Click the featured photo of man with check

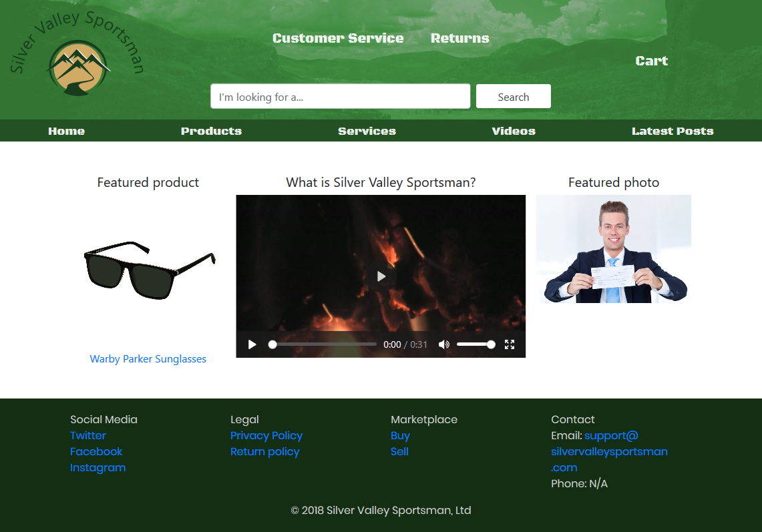coord(614,250)
